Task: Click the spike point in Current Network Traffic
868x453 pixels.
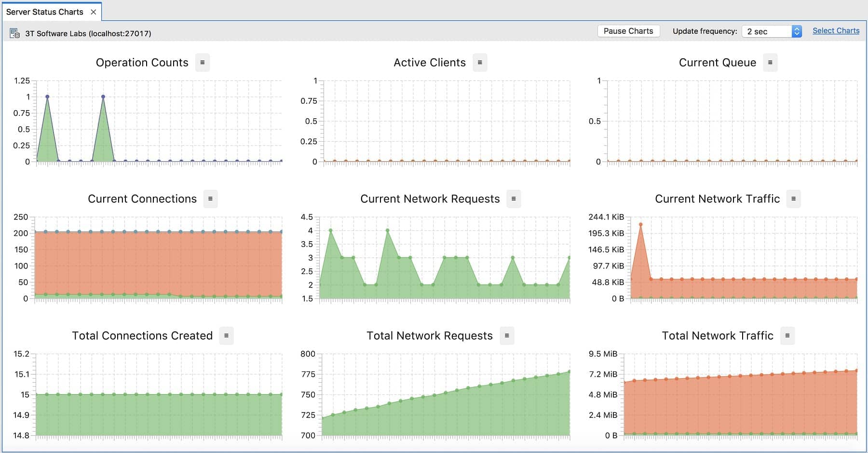Action: pos(641,224)
